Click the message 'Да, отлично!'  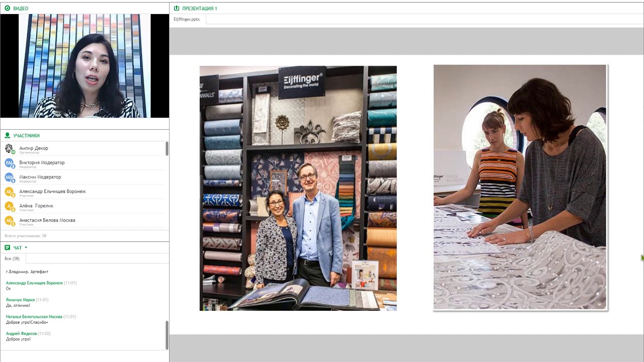[18, 305]
